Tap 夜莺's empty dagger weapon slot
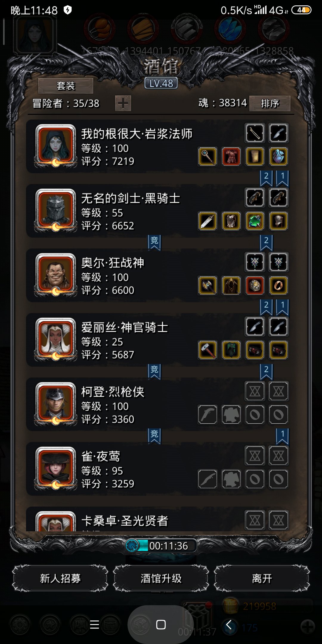The image size is (322, 644). click(x=208, y=479)
